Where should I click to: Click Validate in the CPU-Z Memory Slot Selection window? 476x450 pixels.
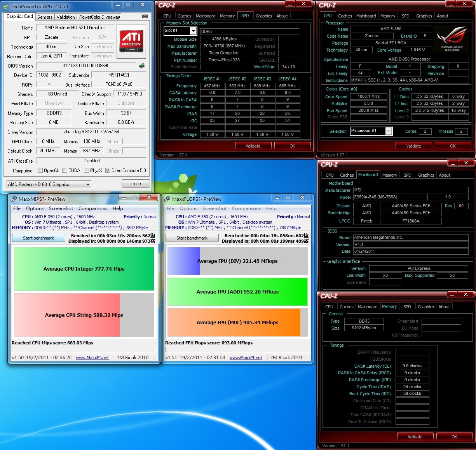[x=253, y=146]
